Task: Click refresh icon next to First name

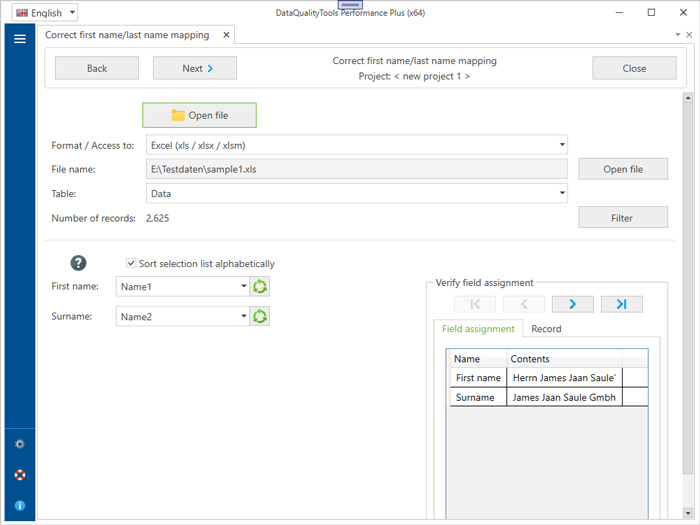Action: (x=260, y=287)
